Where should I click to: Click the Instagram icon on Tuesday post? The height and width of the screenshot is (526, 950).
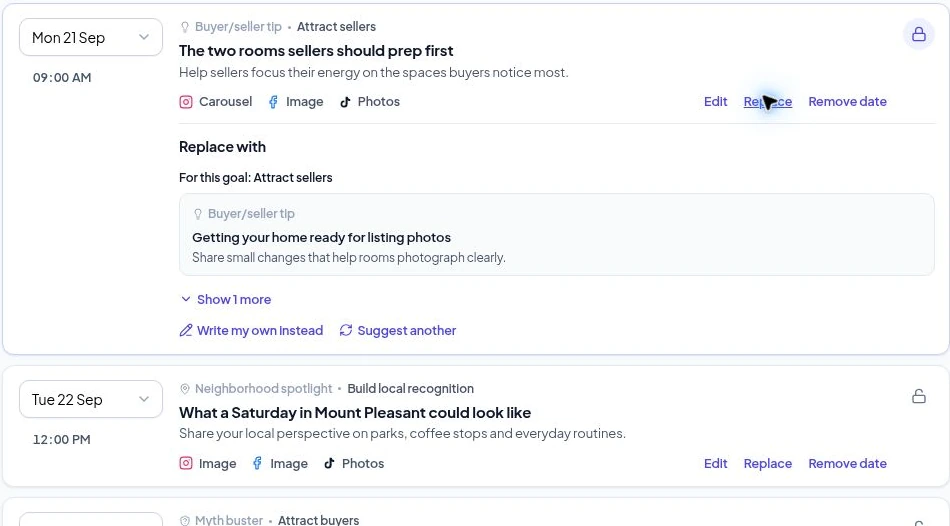(186, 464)
